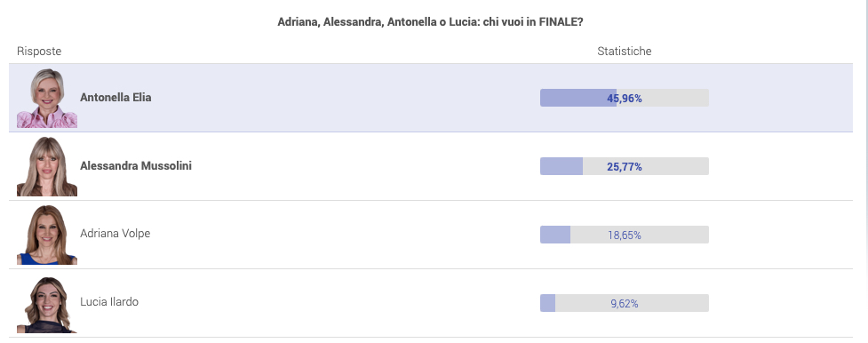The width and height of the screenshot is (868, 343).
Task: Click the 45,96% percentage text
Action: (625, 99)
